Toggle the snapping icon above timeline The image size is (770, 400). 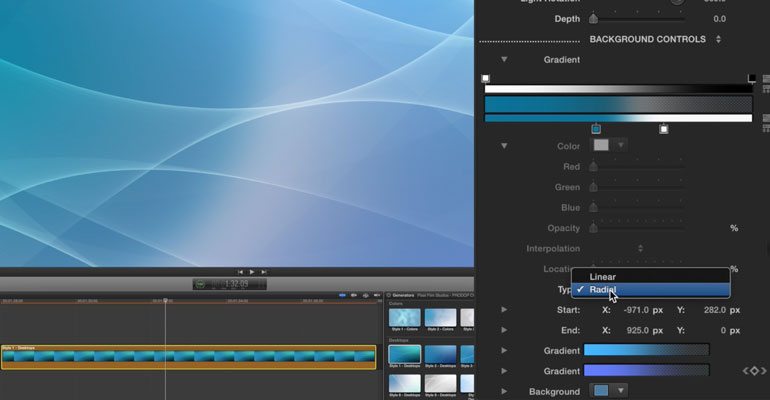pyautogui.click(x=377, y=295)
